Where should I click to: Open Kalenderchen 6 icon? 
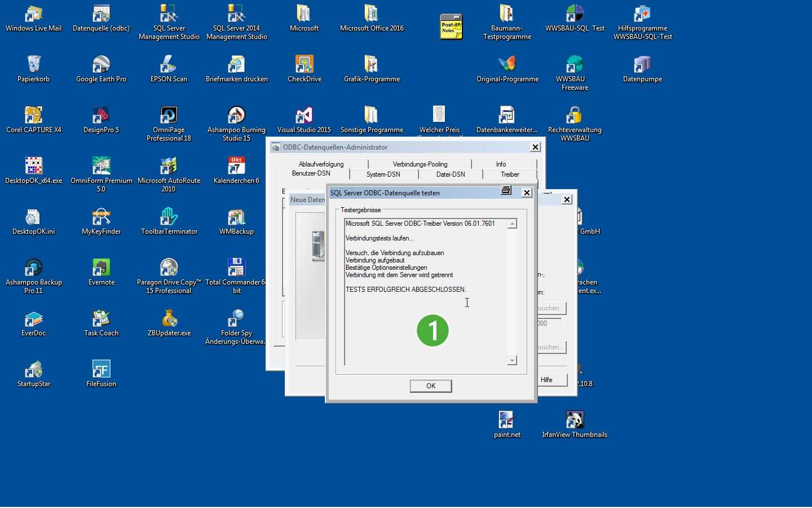click(x=237, y=171)
